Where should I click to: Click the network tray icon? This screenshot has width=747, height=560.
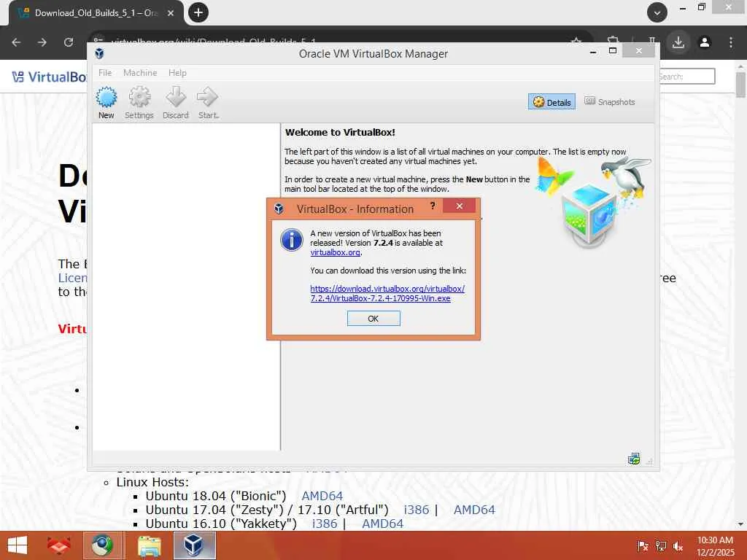pos(661,546)
